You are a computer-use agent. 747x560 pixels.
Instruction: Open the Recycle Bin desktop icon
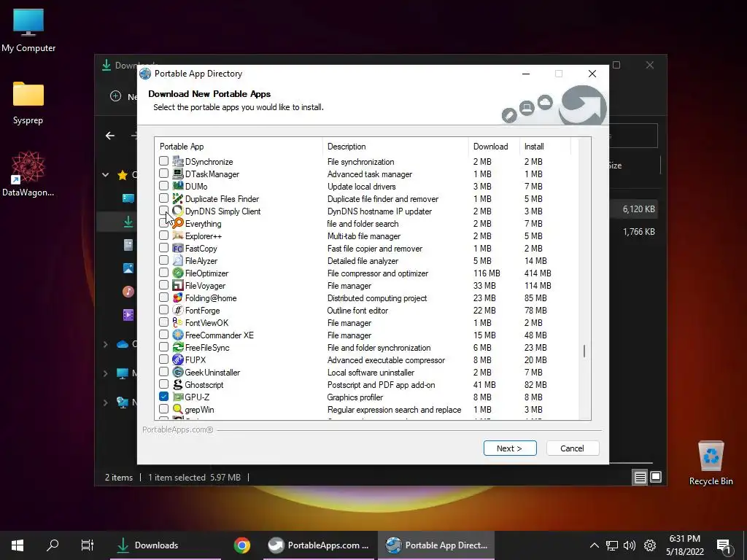pyautogui.click(x=711, y=463)
